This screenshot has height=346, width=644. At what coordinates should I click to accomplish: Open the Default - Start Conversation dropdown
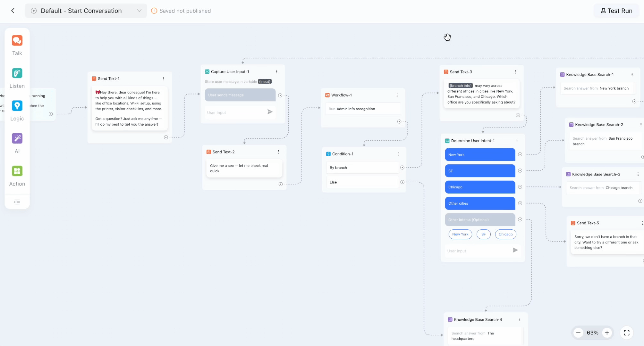(139, 11)
